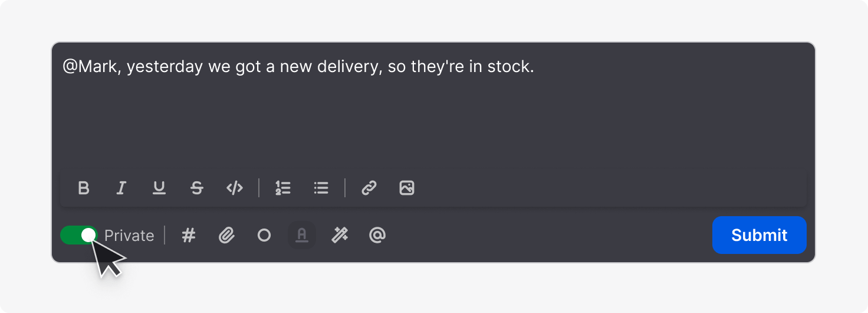This screenshot has height=313, width=868.
Task: Apply strikethrough formatting
Action: coord(197,188)
